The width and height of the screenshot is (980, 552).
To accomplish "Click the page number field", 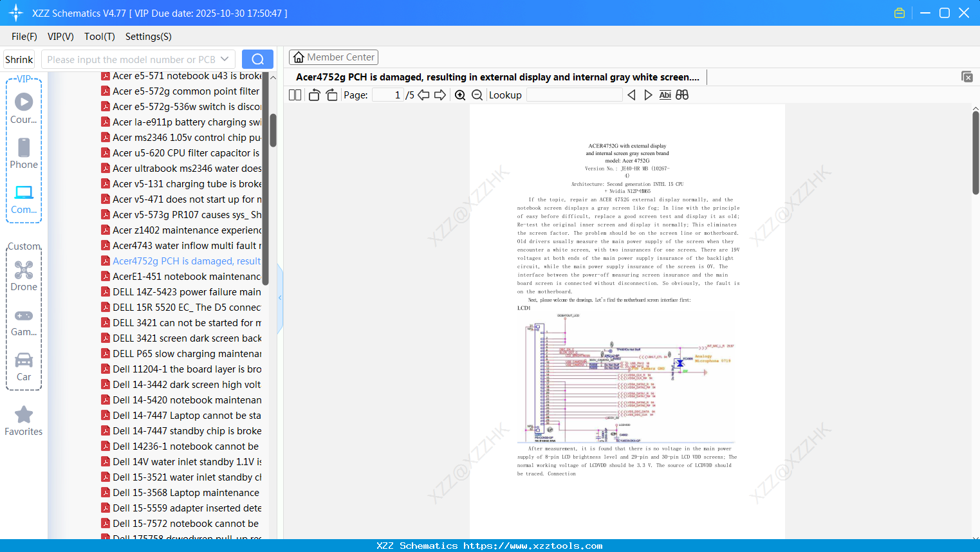I will pyautogui.click(x=387, y=95).
